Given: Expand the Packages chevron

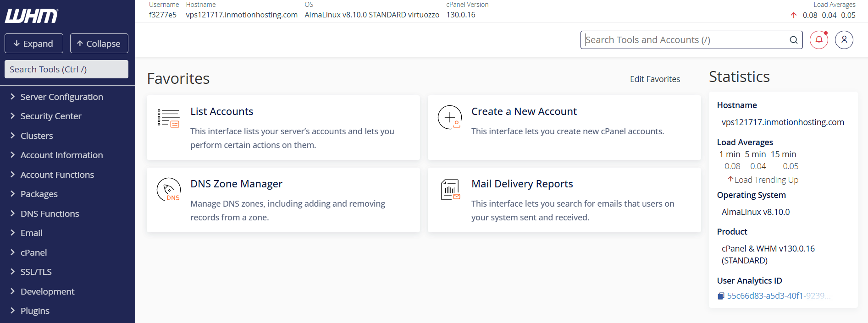Looking at the screenshot, I should pos(12,194).
